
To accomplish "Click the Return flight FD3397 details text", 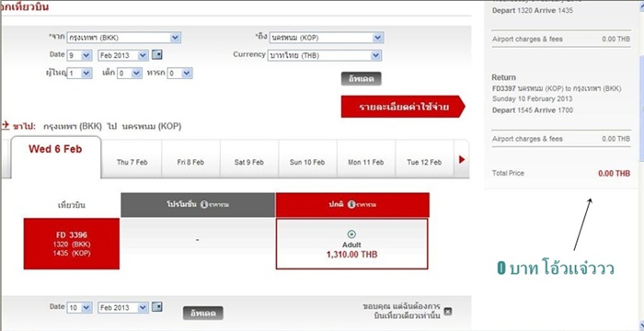I will click(x=557, y=88).
